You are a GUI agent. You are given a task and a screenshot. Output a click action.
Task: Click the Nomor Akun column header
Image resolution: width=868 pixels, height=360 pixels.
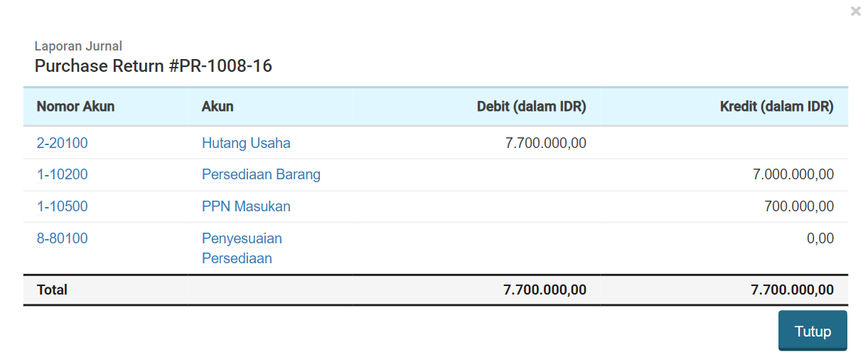(75, 107)
